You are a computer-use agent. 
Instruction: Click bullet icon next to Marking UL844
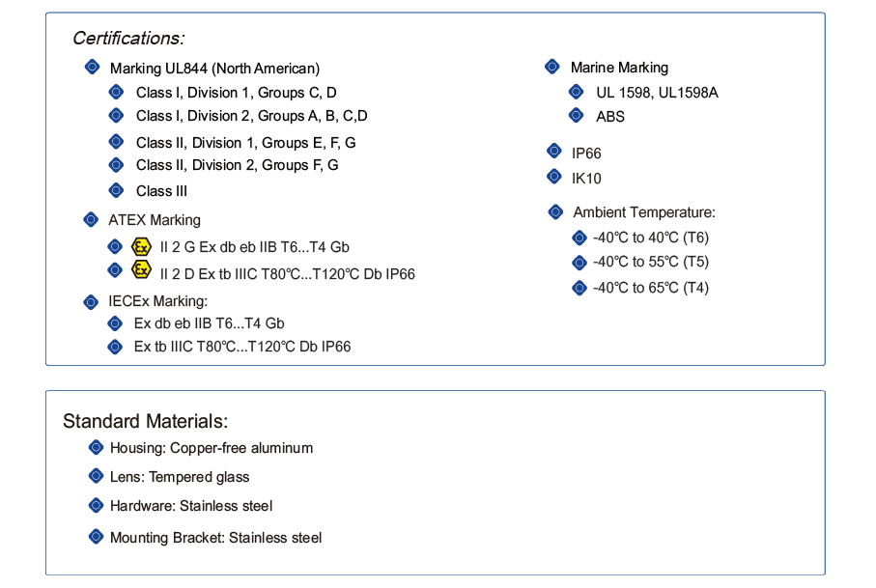tap(92, 67)
